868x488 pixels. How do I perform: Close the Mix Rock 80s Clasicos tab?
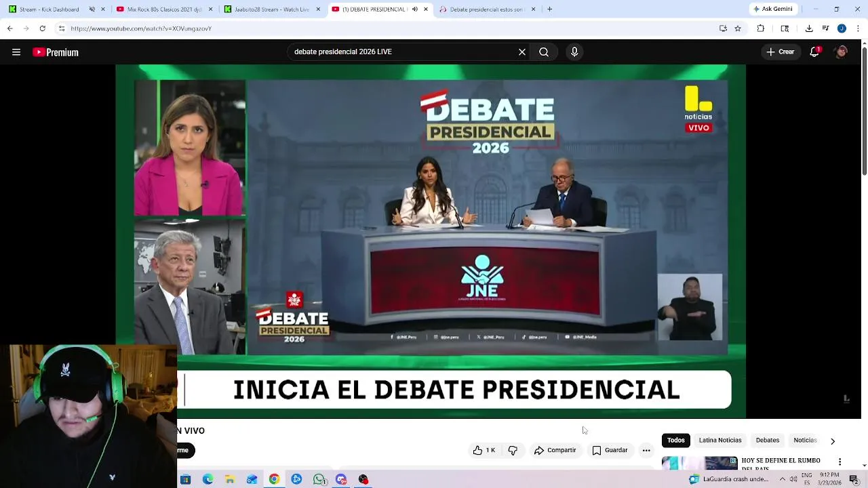[211, 9]
